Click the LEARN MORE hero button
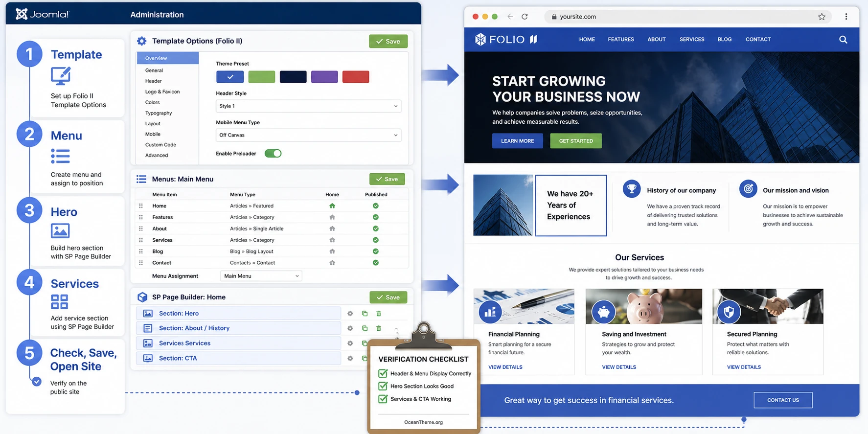 [x=518, y=141]
